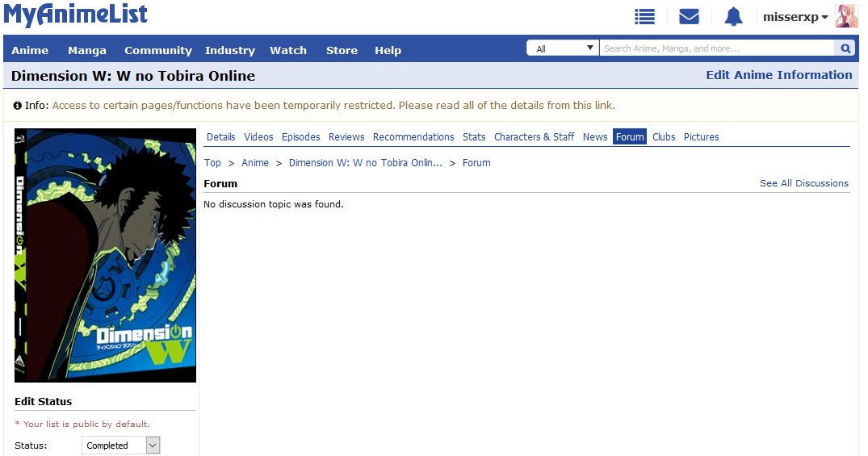Click See All Discussions link

(x=803, y=183)
